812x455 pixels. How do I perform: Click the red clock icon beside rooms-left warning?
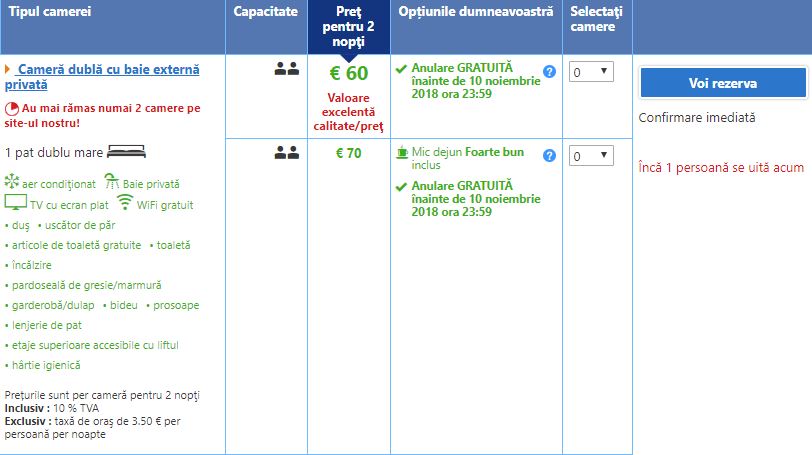[12, 108]
